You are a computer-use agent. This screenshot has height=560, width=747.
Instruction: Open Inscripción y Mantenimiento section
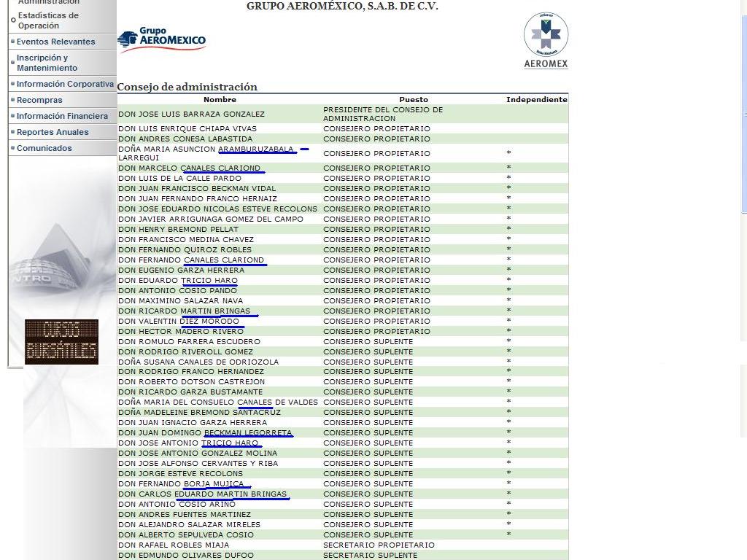click(47, 63)
